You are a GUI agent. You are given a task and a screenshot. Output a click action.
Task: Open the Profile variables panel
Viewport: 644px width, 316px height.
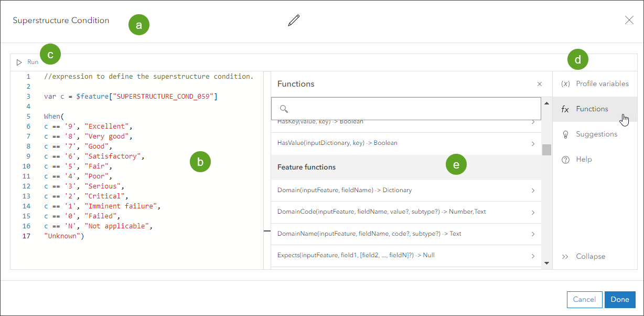point(595,84)
